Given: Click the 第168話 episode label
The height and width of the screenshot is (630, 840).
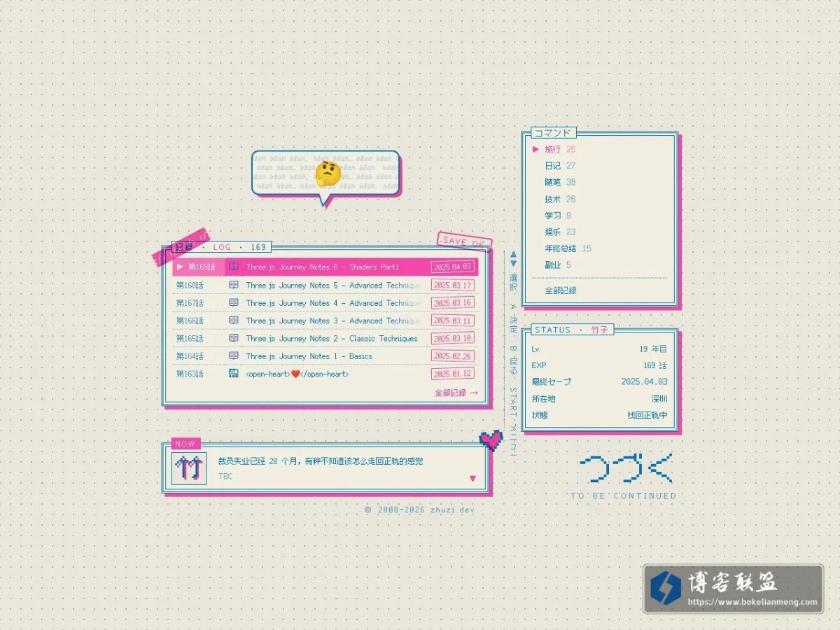Looking at the screenshot, I should point(190,285).
